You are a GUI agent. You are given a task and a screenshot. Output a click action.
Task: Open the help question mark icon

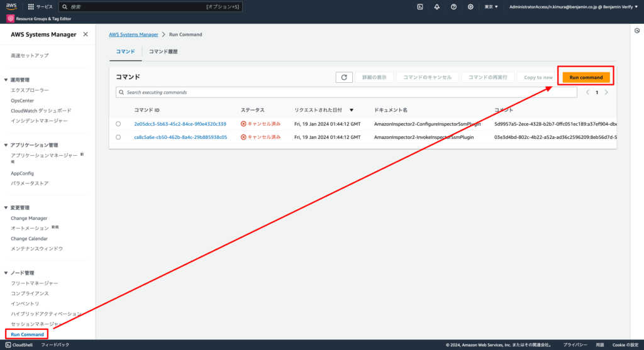[x=453, y=6]
